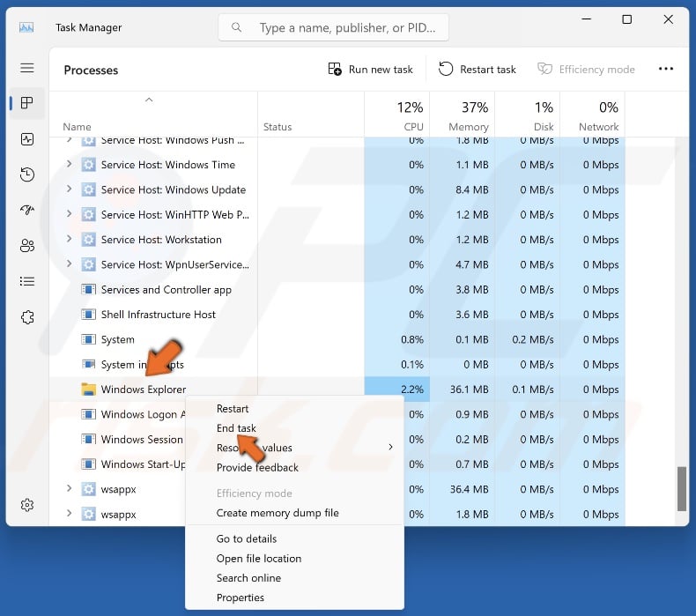This screenshot has height=616, width=696.
Task: Click the Restart task button
Action: (x=478, y=70)
